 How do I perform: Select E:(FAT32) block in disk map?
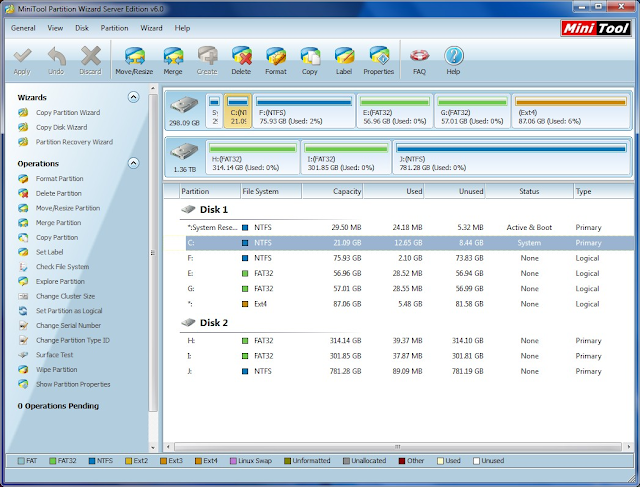coord(395,111)
